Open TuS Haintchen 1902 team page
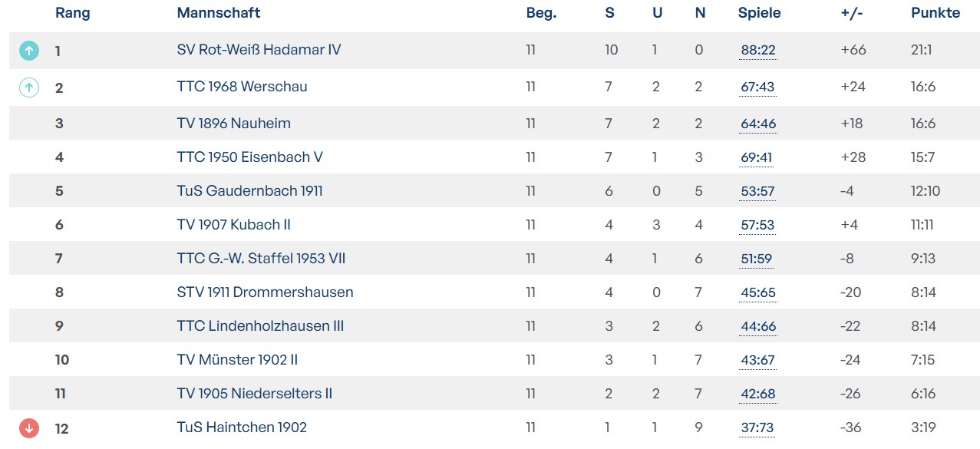 coord(242,428)
